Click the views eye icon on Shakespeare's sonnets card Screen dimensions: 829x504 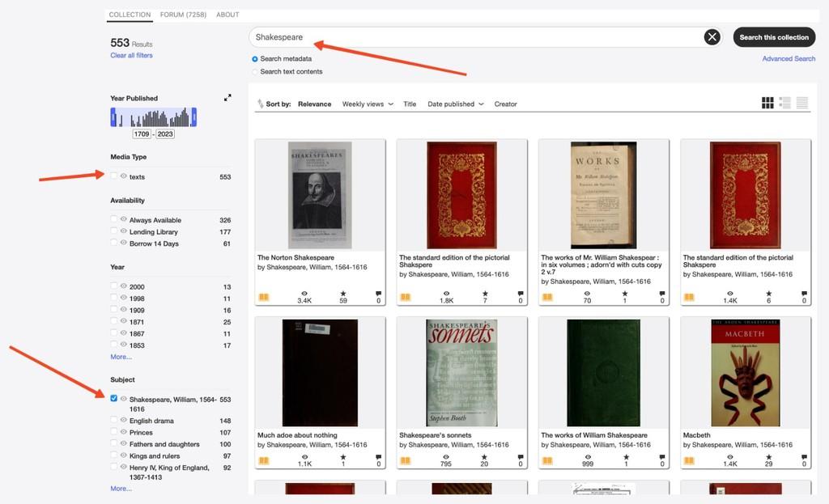[x=446, y=457]
